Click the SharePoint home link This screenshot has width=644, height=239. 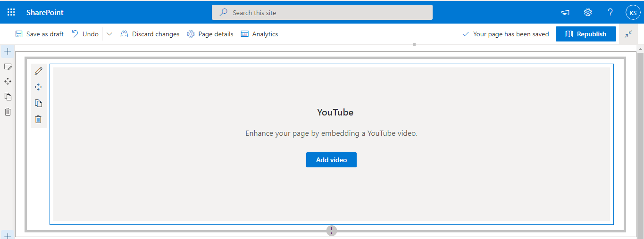(45, 13)
